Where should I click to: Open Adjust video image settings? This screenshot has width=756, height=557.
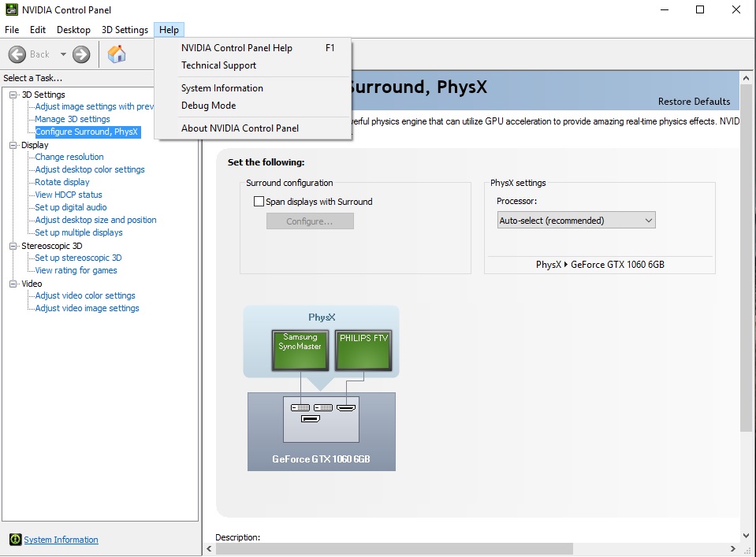coord(87,308)
